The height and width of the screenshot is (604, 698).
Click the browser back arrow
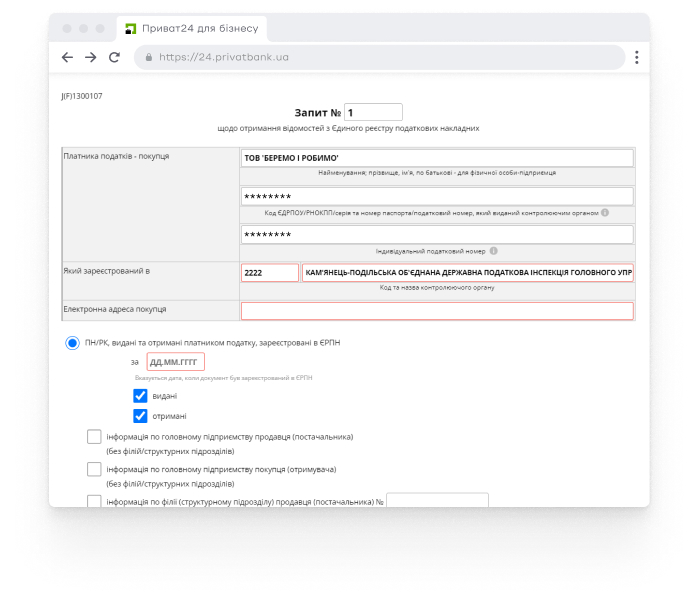pyautogui.click(x=67, y=58)
